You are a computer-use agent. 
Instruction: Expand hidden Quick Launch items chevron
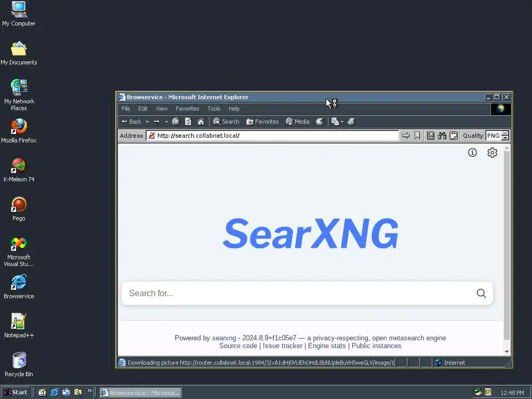(x=89, y=391)
